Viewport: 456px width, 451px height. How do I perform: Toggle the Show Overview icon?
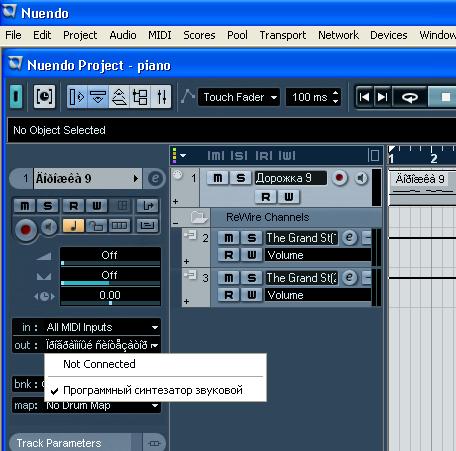point(119,97)
